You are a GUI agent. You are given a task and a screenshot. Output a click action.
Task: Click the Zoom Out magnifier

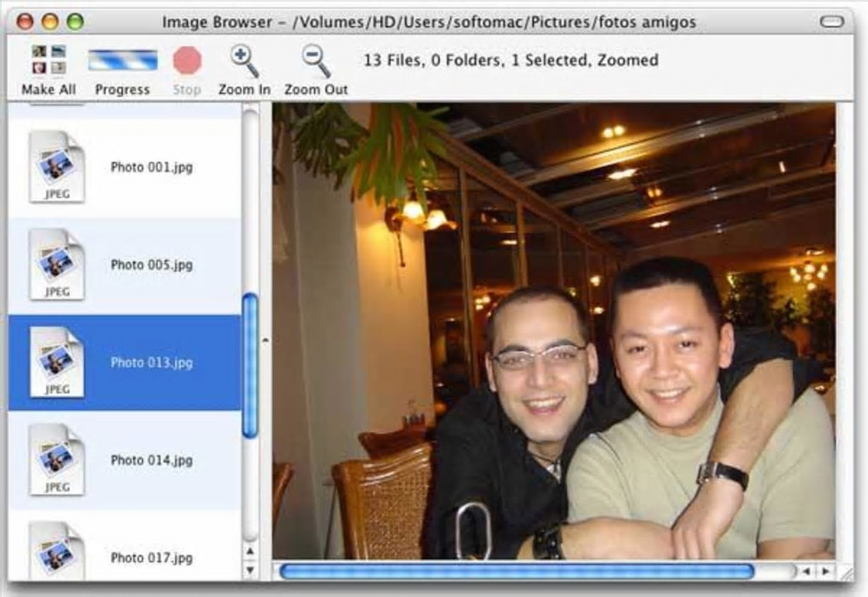[316, 60]
